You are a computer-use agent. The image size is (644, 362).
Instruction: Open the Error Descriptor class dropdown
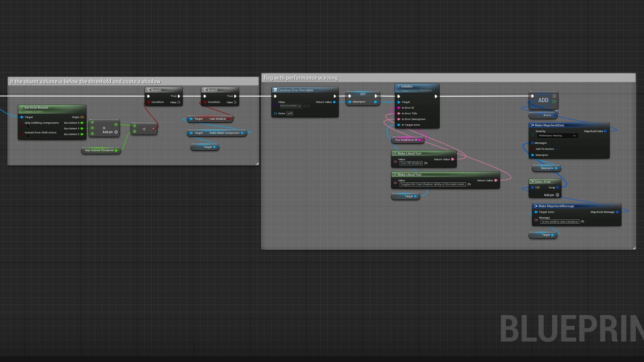[290, 106]
